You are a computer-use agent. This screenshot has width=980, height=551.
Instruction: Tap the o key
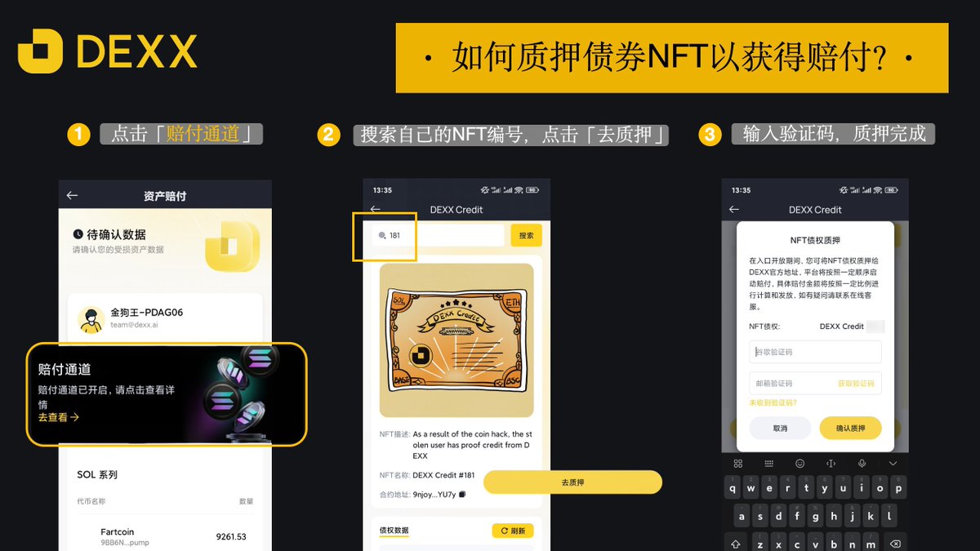click(880, 488)
